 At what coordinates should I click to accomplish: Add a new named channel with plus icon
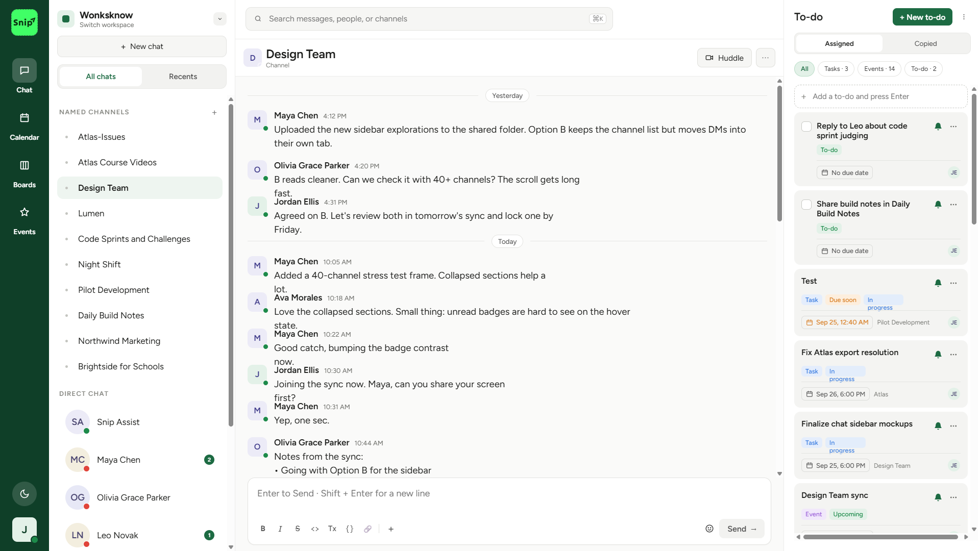pos(214,112)
